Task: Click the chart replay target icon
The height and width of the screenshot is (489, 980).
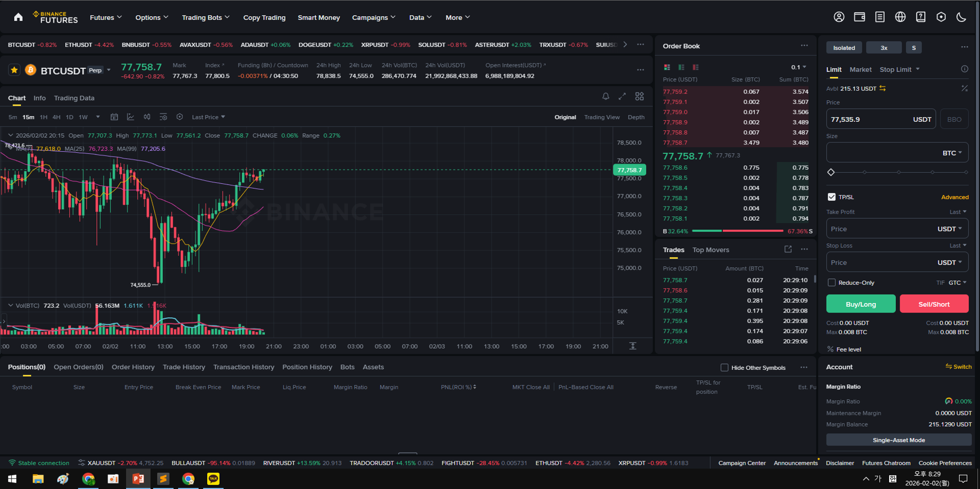Action: (179, 117)
